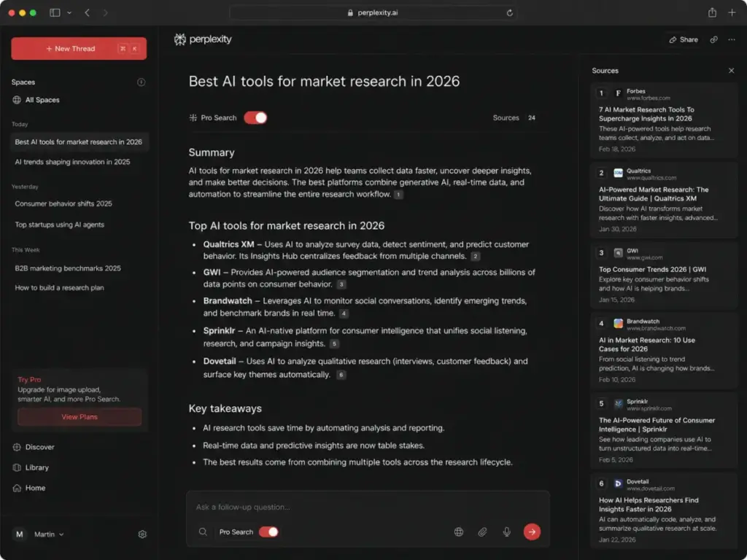747x560 pixels.
Task: Open thread 'AI trends shaping innovation in 2025'
Action: click(x=72, y=162)
